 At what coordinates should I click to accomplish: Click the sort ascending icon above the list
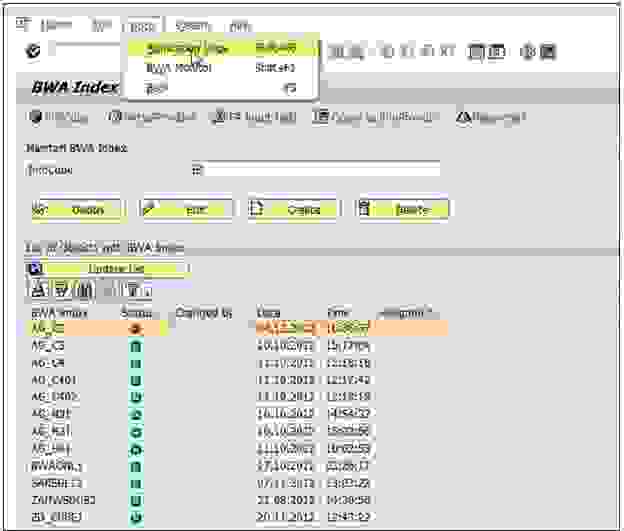pos(37,290)
